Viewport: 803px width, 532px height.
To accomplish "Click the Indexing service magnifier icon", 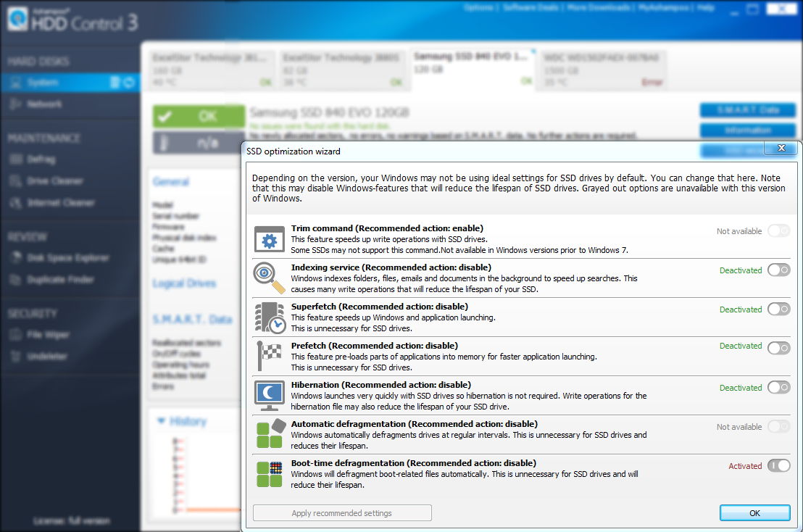I will pos(270,278).
